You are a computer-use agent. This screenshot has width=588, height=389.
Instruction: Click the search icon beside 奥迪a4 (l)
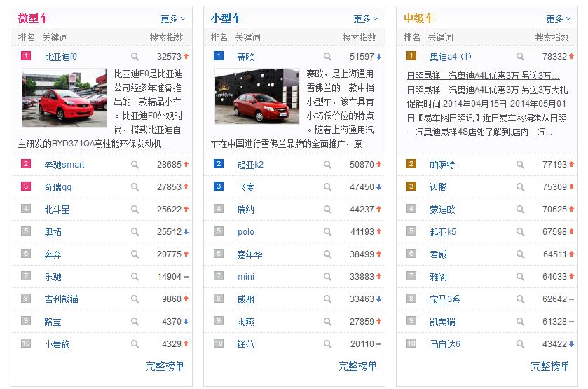coord(520,57)
